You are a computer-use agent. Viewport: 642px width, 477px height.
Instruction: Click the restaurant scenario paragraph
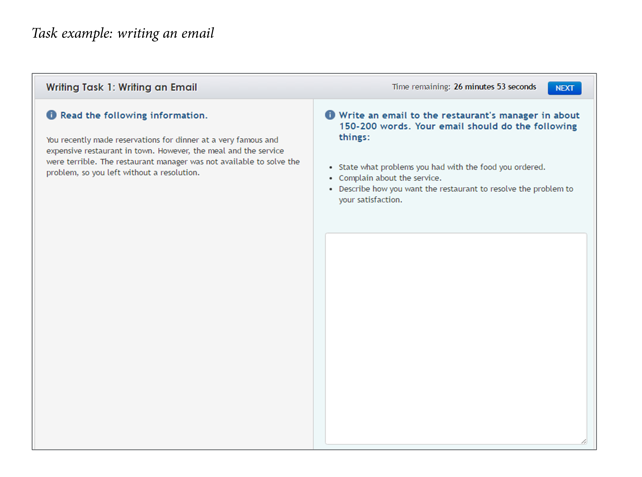pyautogui.click(x=173, y=155)
